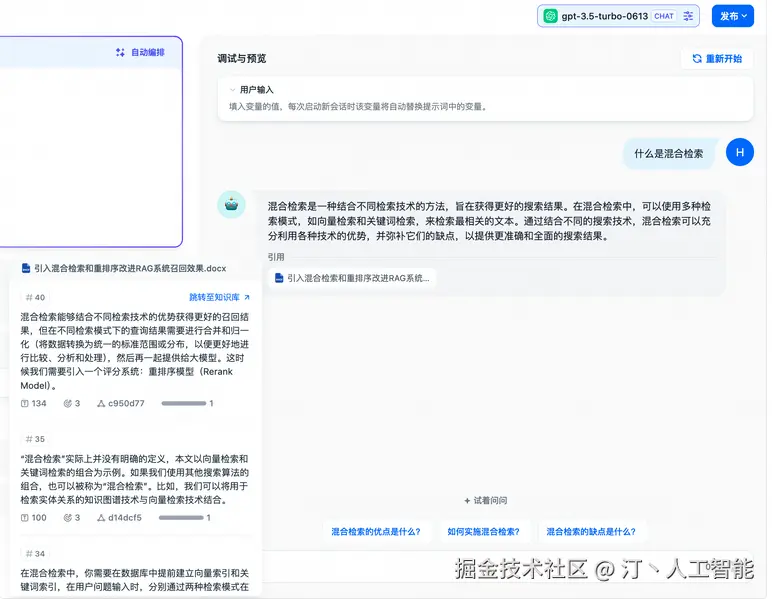772x599 pixels.
Task: Click the sparkle icon beside 自动编排
Action: point(120,52)
